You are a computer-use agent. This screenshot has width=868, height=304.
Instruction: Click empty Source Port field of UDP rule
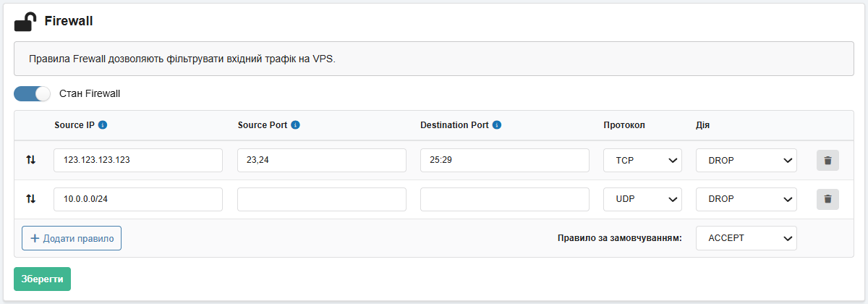(x=321, y=199)
